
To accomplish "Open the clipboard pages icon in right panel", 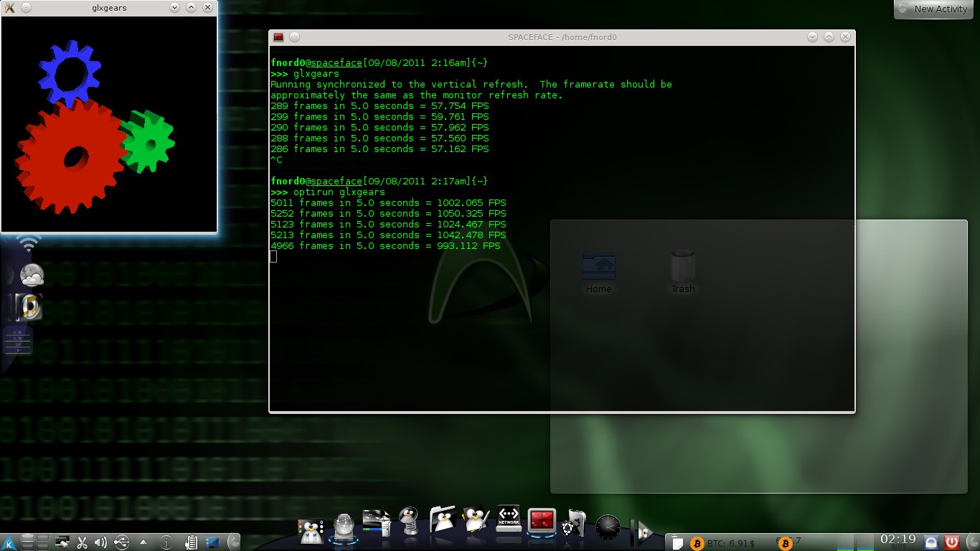I will click(677, 543).
